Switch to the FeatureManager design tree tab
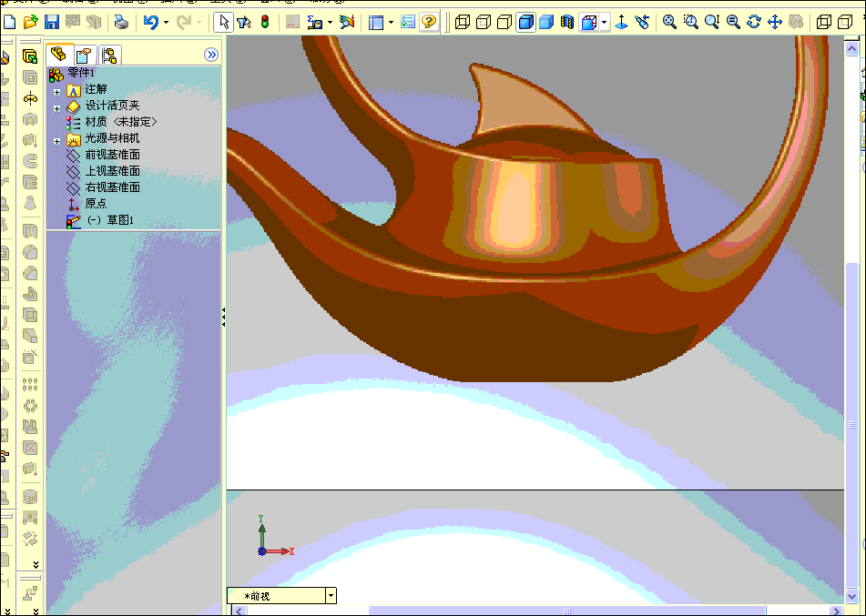Image resolution: width=866 pixels, height=616 pixels. click(x=59, y=55)
